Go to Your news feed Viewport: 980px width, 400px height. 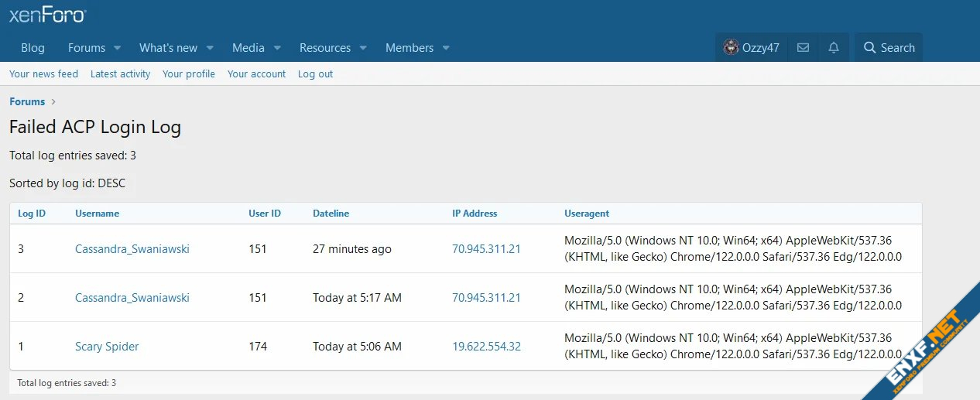43,74
